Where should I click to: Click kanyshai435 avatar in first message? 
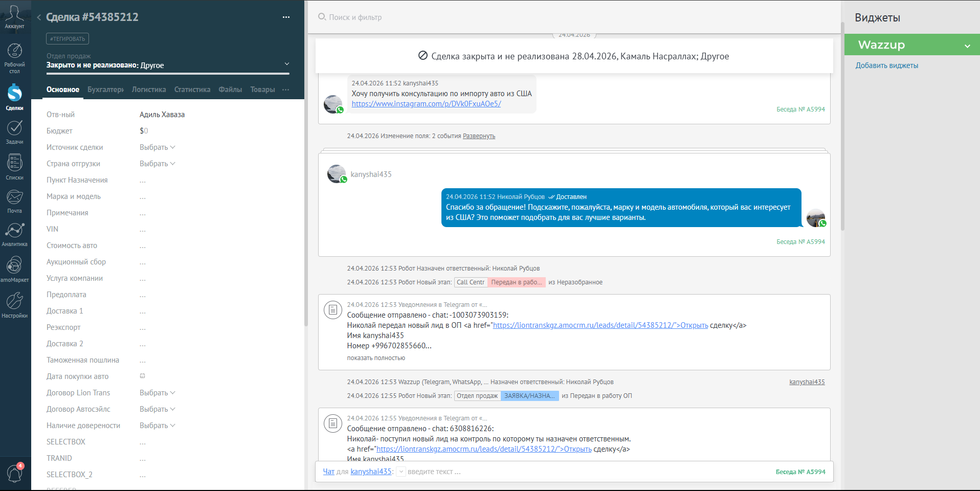tap(333, 104)
